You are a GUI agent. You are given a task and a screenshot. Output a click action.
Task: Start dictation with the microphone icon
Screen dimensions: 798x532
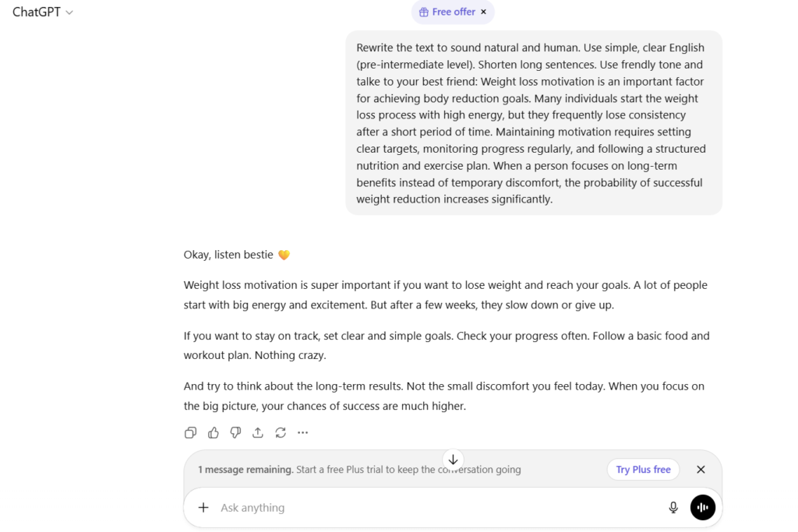point(673,508)
